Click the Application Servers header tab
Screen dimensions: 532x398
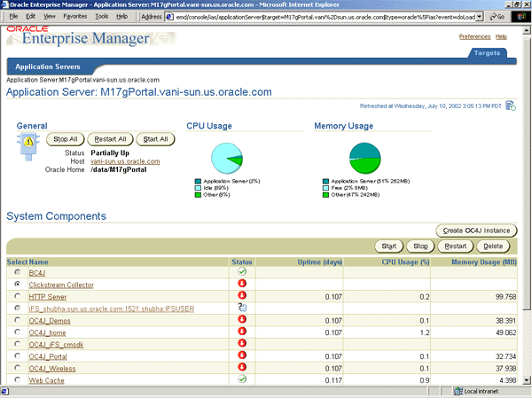(48, 66)
